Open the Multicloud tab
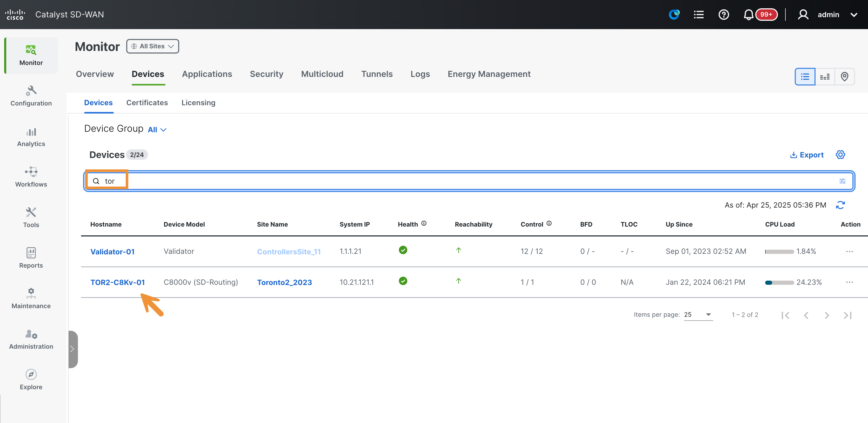Screen dimensions: 868x423 [x=322, y=74]
